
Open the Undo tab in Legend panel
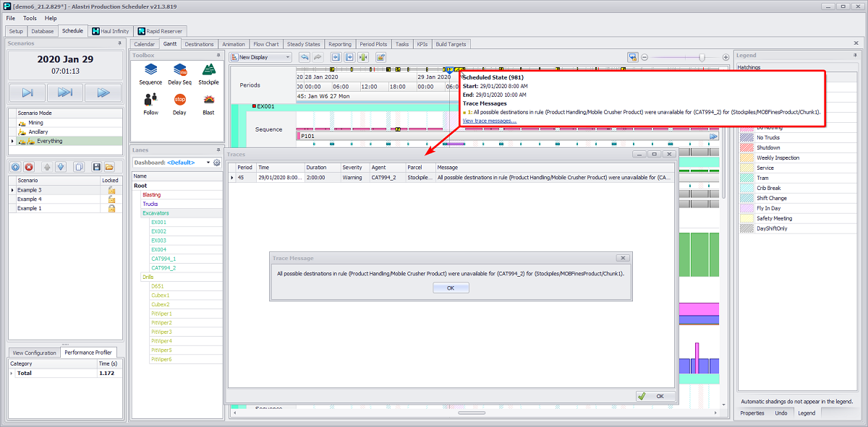[781, 413]
